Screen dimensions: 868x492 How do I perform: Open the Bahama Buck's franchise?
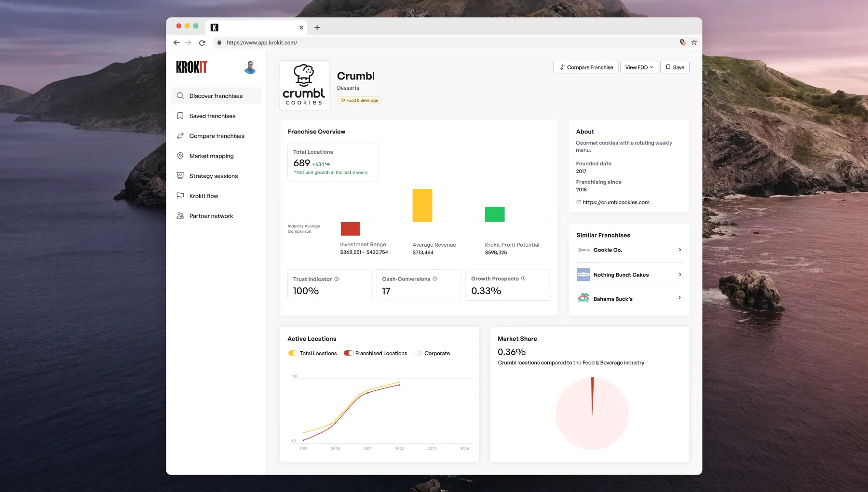[x=629, y=298]
